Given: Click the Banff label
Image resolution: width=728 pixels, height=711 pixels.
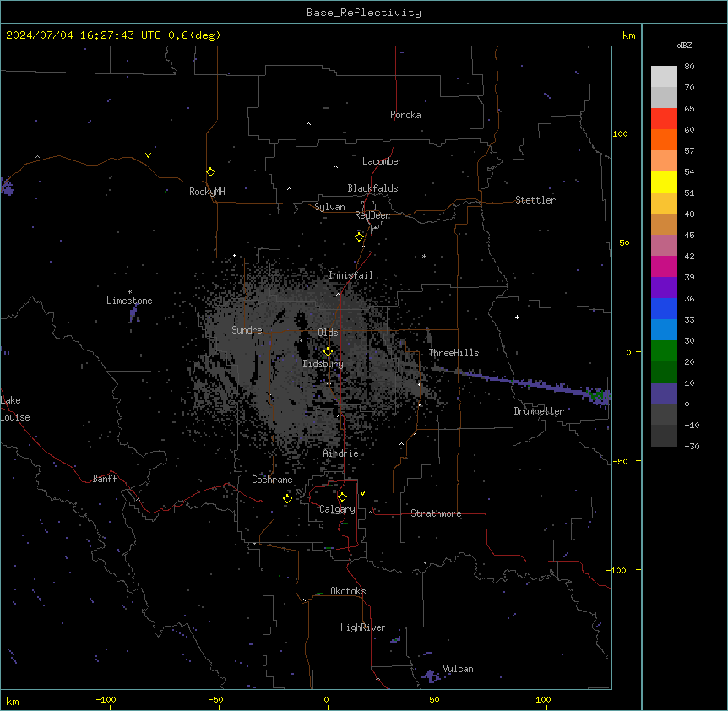Looking at the screenshot, I should [105, 479].
